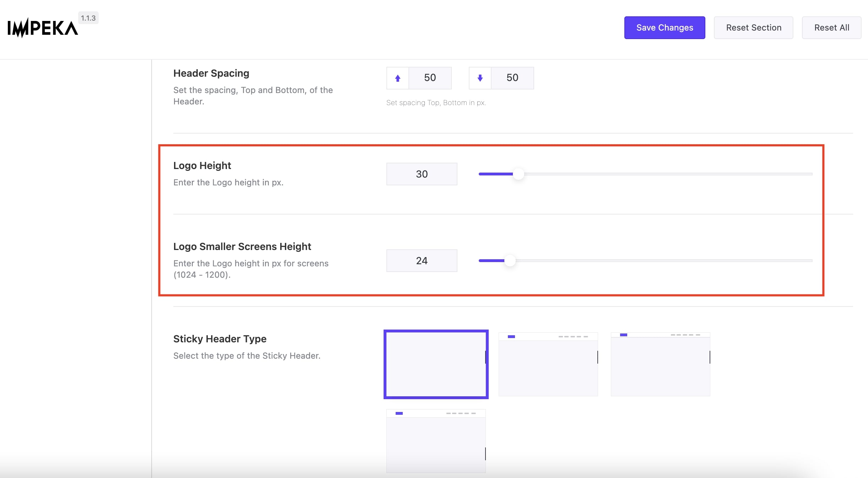Pick the fourth sticky header thumbnail below

pyautogui.click(x=436, y=441)
